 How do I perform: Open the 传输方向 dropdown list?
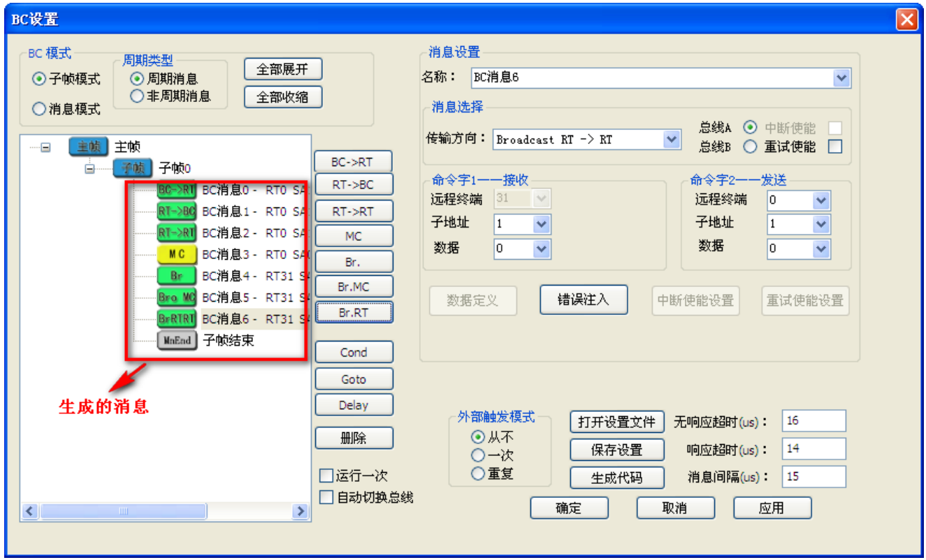672,140
